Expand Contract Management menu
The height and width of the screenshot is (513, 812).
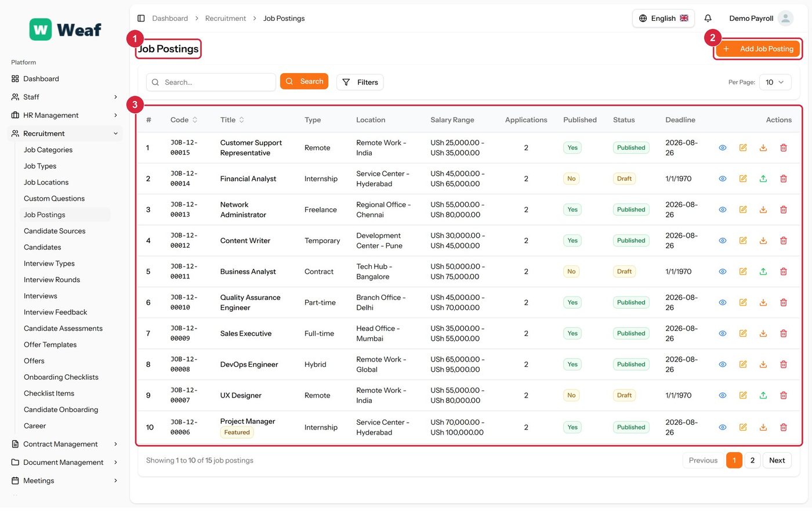point(65,444)
